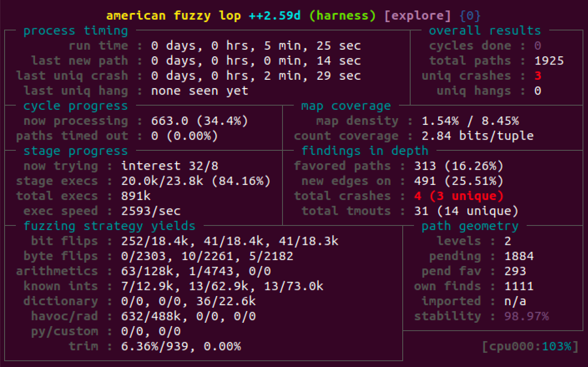Click own finds value '1111'
The width and height of the screenshot is (588, 367).
(x=519, y=286)
